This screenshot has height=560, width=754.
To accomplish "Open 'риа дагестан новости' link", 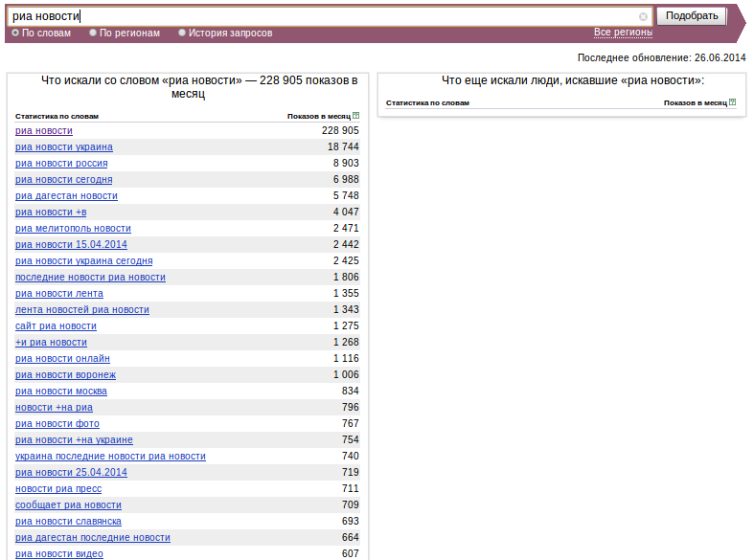I will tap(66, 196).
